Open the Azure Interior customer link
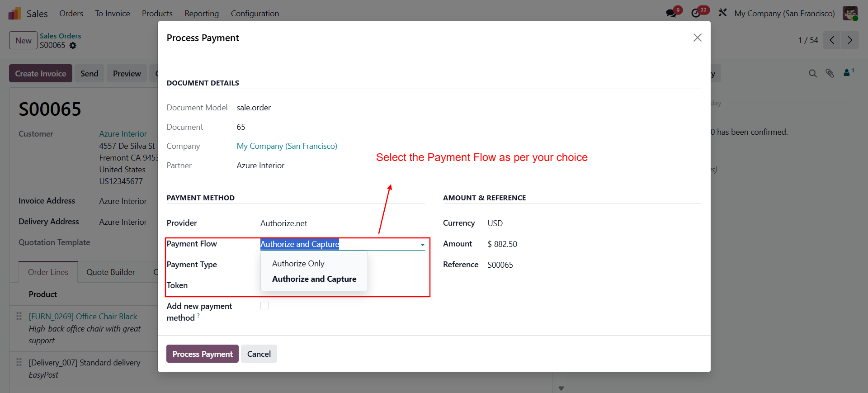The height and width of the screenshot is (393, 868). point(123,134)
